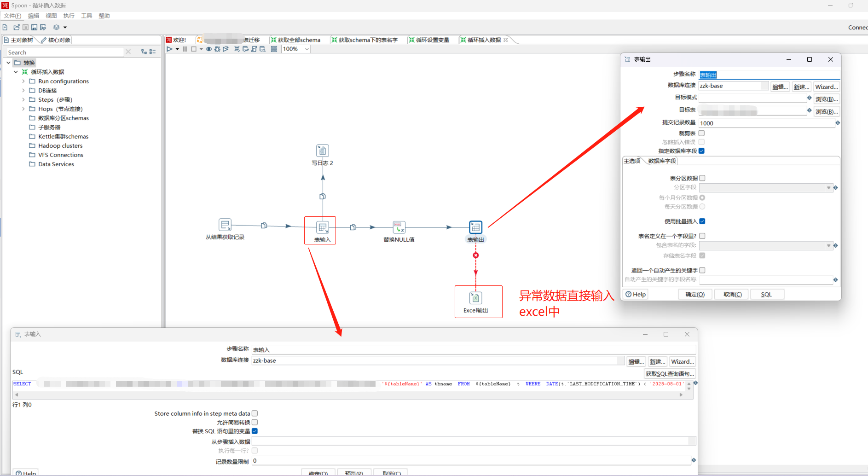Screen dimensions: 868x476
Task: Verify the transformation from the canvas toolbar
Action: point(237,49)
